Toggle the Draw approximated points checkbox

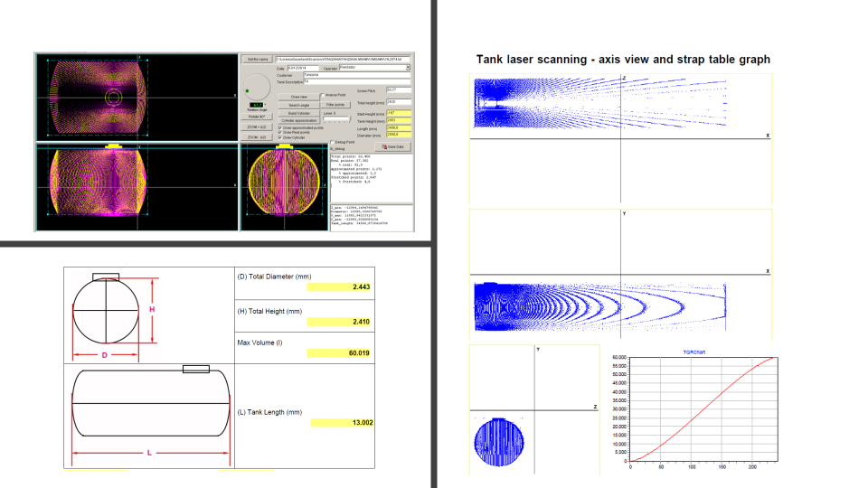coord(280,127)
